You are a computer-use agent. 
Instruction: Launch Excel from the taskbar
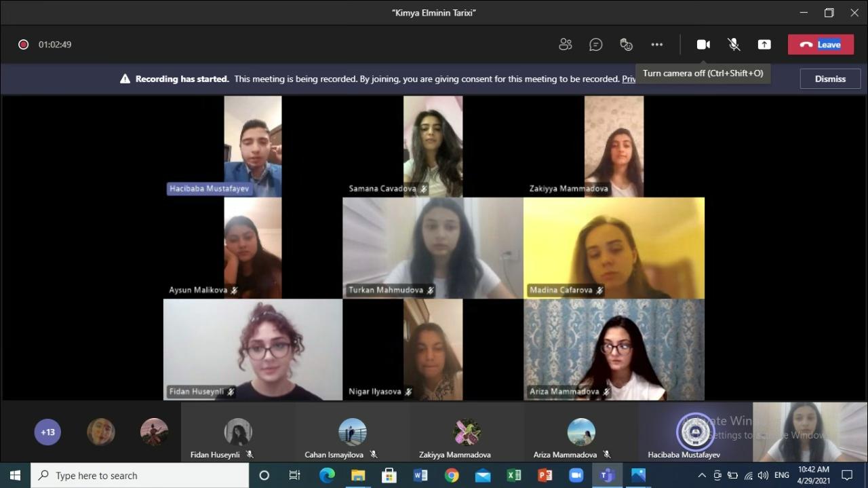pos(513,475)
